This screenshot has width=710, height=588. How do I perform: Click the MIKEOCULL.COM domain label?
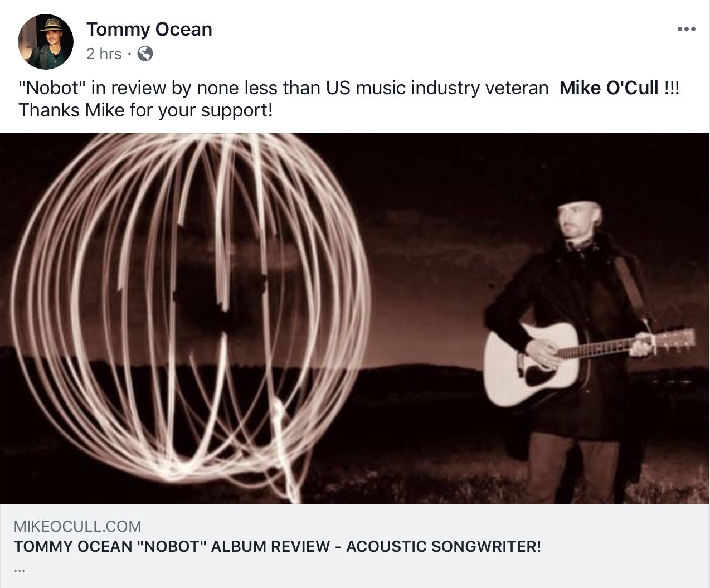(77, 526)
